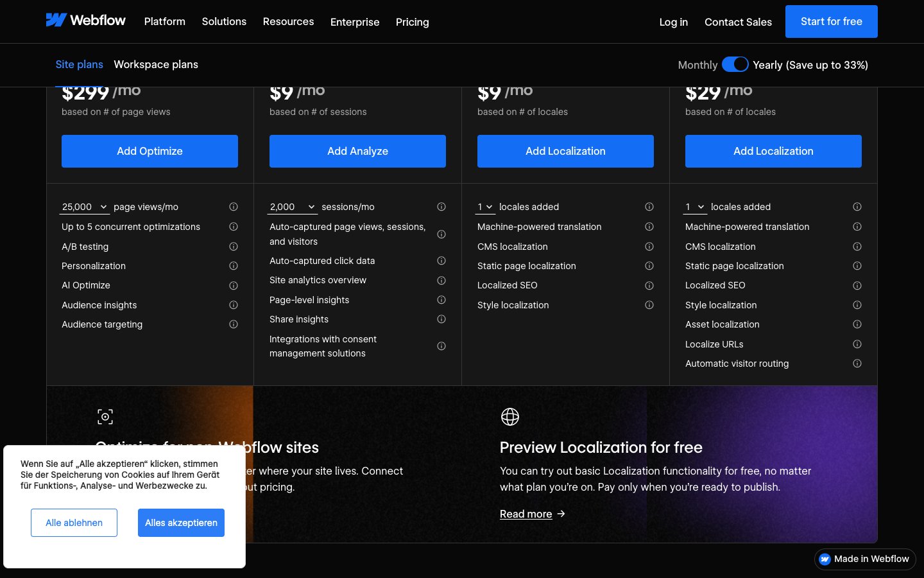The image size is (924, 578).
Task: Expand locales added dropdown in $29 plan
Action: 695,207
